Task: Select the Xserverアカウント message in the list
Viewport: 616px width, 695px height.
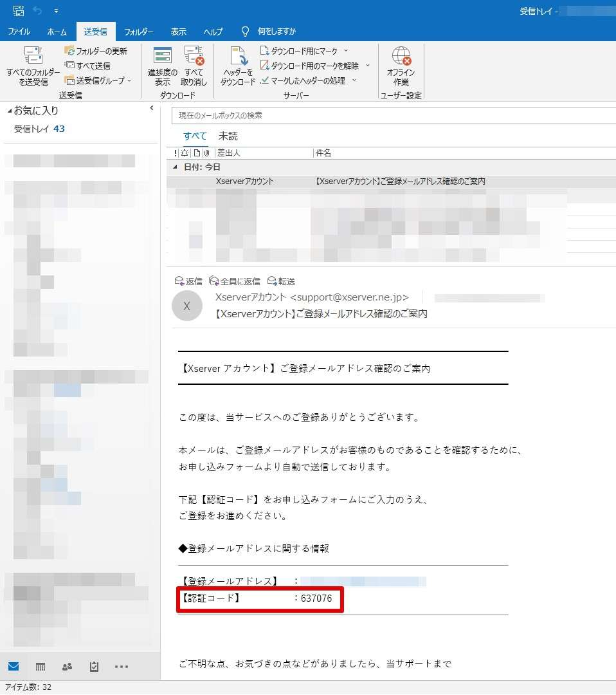Action: coord(391,181)
